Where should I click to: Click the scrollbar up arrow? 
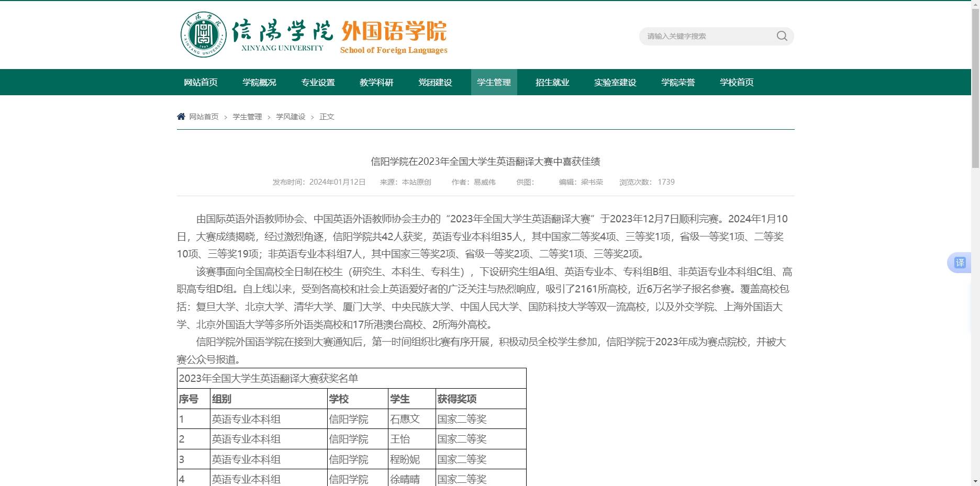(975, 4)
